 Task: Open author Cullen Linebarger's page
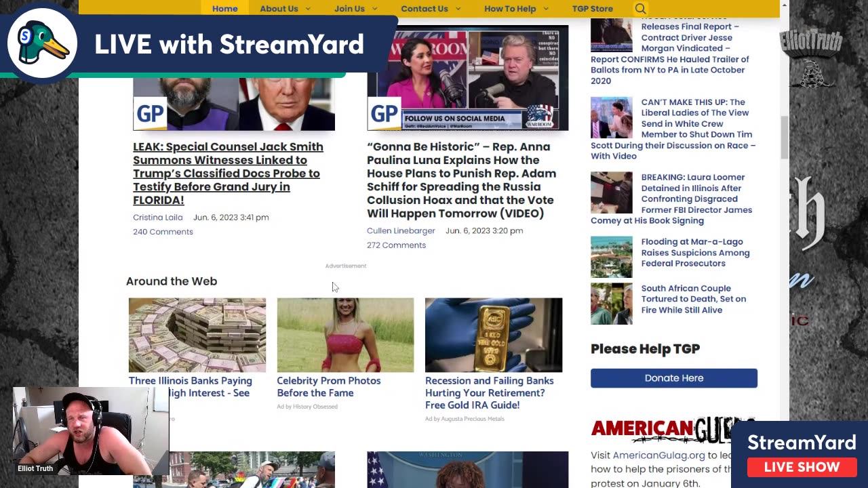tap(401, 230)
